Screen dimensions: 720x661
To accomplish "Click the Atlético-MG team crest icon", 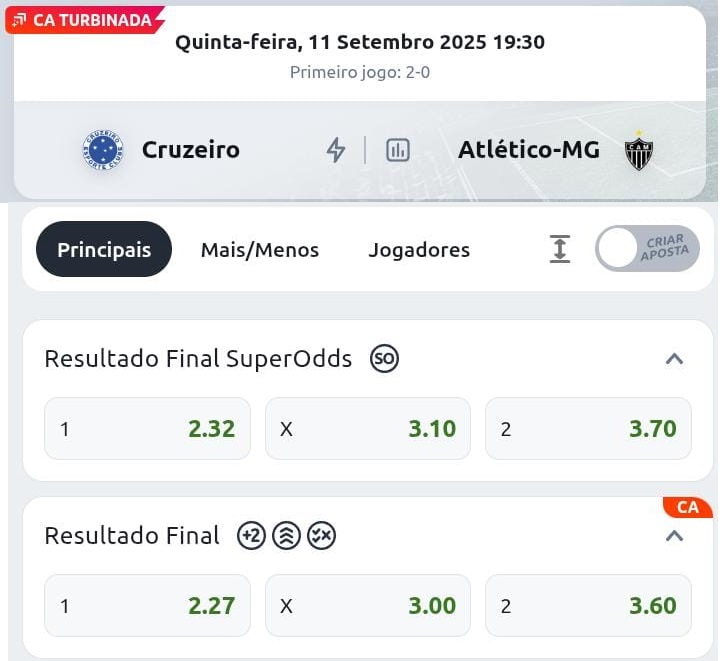I will [x=638, y=150].
